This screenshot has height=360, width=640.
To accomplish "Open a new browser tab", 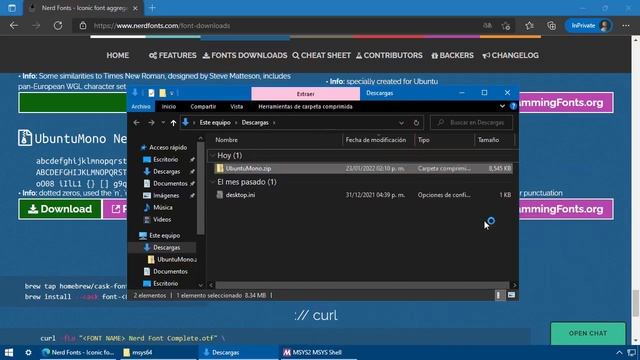I will point(152,8).
